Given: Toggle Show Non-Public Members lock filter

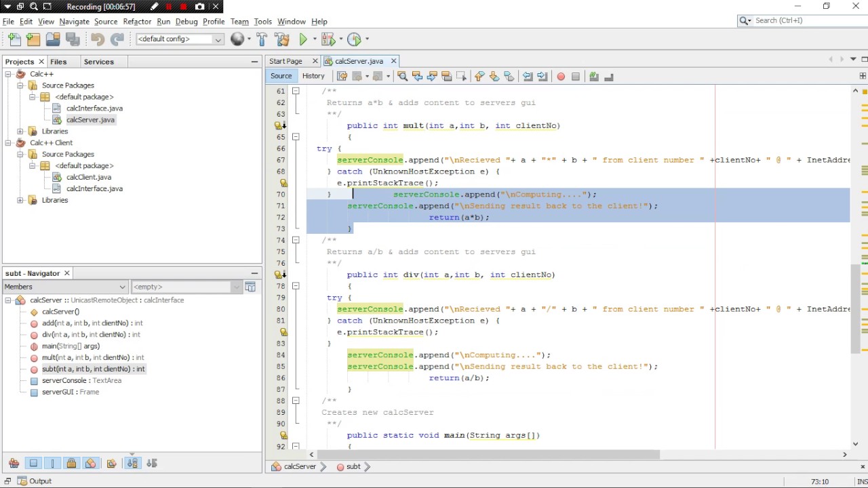Looking at the screenshot, I should pos(72,464).
